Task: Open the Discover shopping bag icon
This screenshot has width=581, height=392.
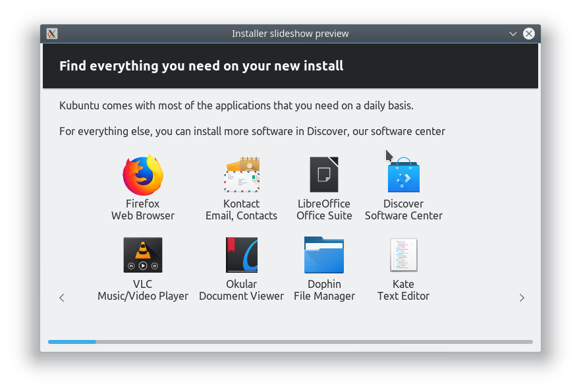Action: coord(404,175)
